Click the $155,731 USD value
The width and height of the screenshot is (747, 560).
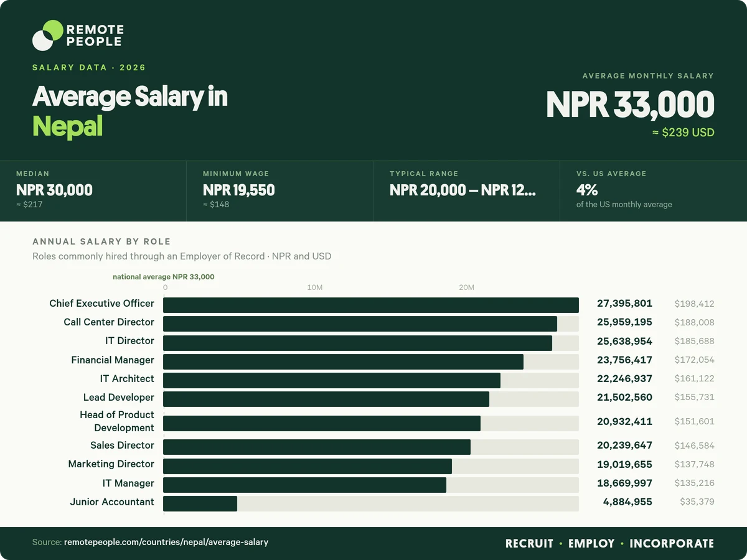pyautogui.click(x=694, y=398)
